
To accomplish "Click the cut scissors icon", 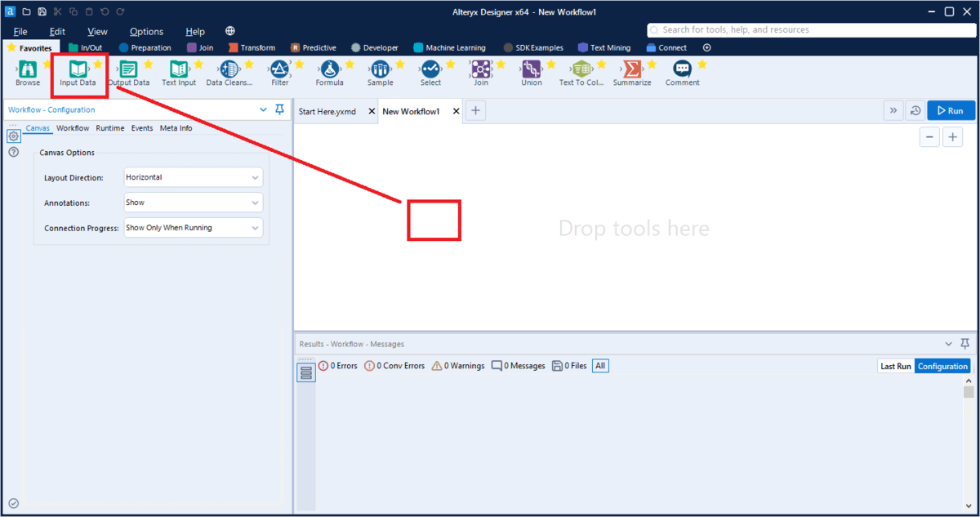I will click(x=57, y=11).
